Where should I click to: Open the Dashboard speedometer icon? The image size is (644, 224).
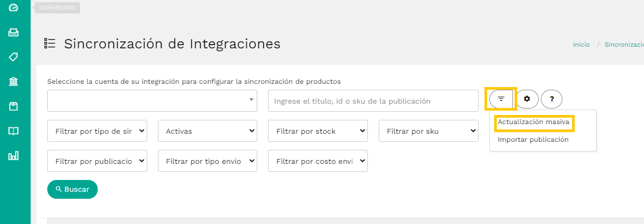coord(13,8)
